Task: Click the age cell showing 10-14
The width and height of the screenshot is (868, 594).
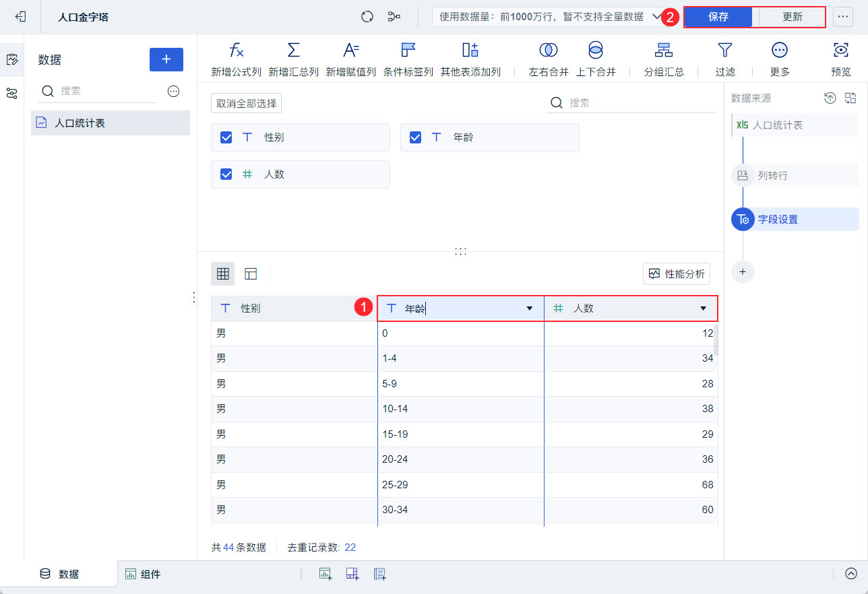Action: (461, 409)
